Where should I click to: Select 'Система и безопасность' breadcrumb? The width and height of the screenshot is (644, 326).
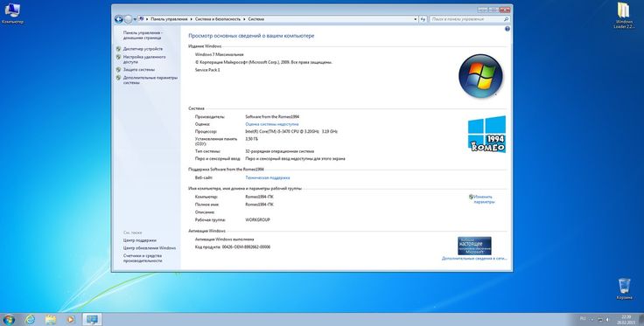219,19
